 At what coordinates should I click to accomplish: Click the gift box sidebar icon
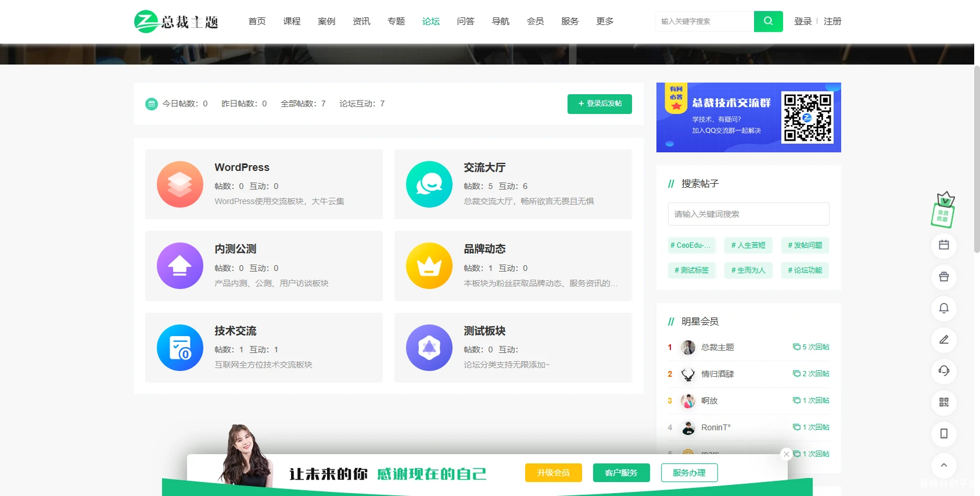point(944,277)
